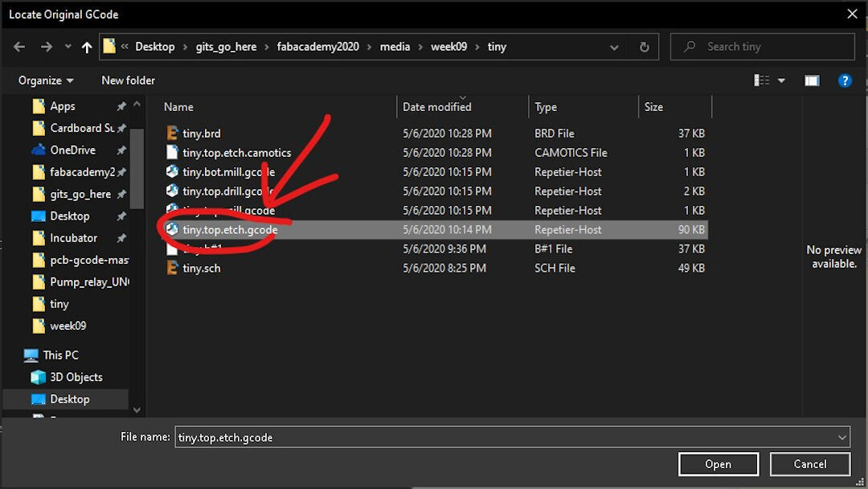This screenshot has height=489, width=868.
Task: Refresh the tiny folder listing
Action: point(645,47)
